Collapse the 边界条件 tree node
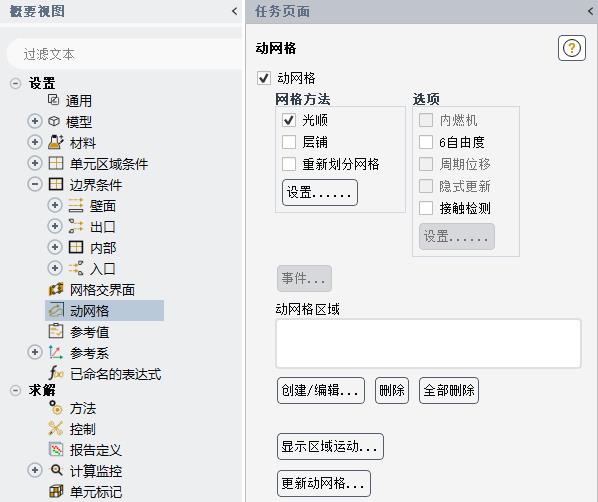This screenshot has width=598, height=502. click(x=35, y=185)
